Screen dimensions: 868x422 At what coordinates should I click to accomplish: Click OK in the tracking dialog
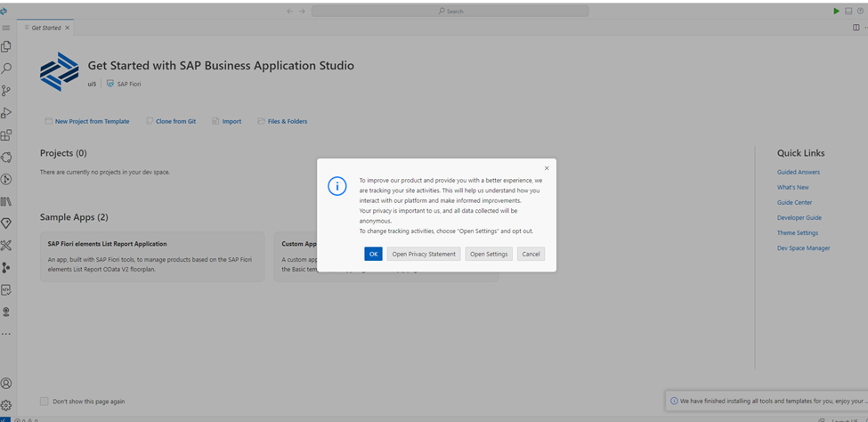tap(373, 254)
